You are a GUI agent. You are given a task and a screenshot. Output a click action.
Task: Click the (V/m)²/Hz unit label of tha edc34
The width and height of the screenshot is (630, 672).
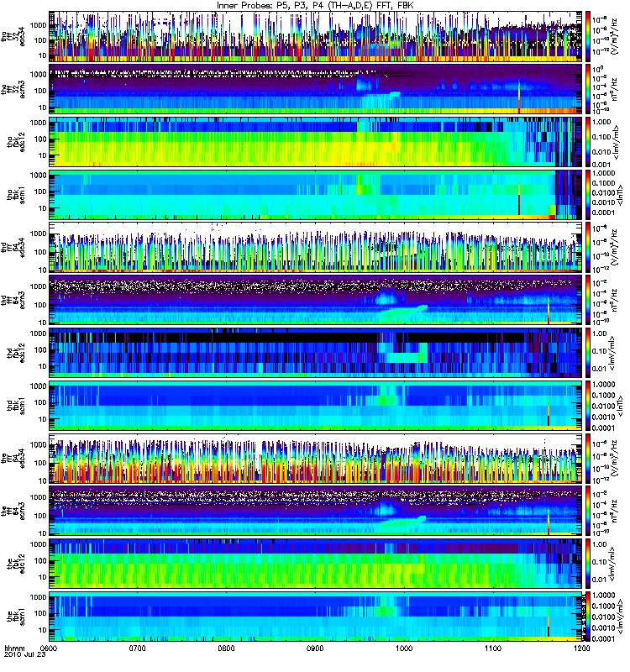click(x=615, y=36)
